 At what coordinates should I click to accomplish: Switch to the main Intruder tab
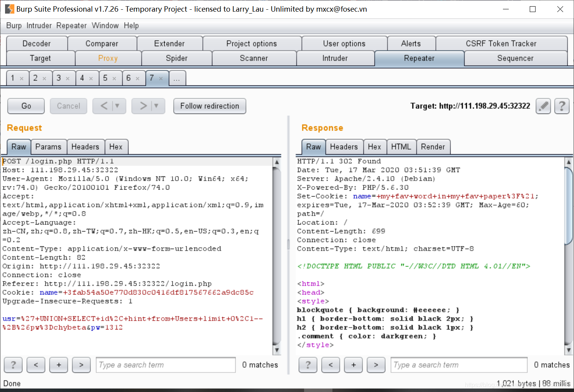click(335, 58)
